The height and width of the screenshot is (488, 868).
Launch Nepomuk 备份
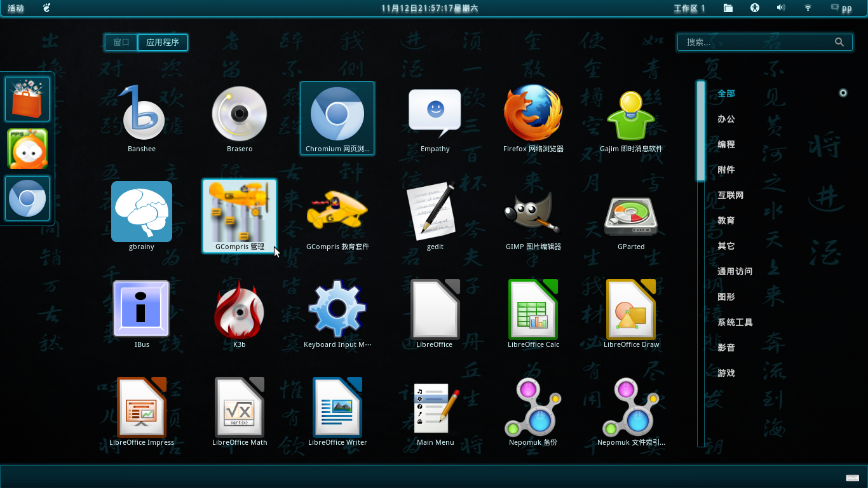tap(533, 412)
